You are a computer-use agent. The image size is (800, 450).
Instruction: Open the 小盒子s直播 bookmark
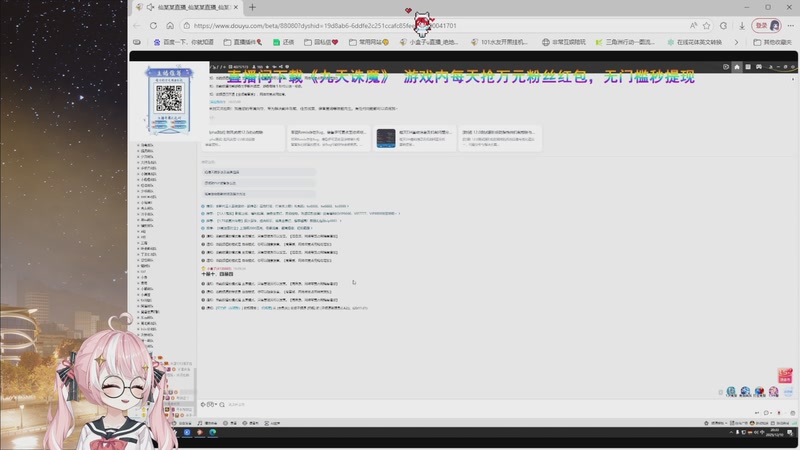[429, 42]
